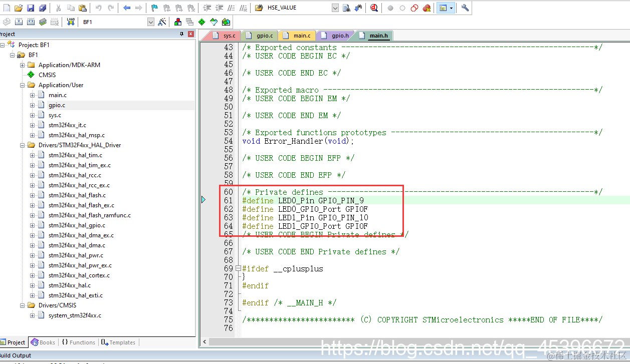Click the line '#define LED1_Pin GPIO_PIN_10'
The height and width of the screenshot is (364, 630).
[x=305, y=217]
